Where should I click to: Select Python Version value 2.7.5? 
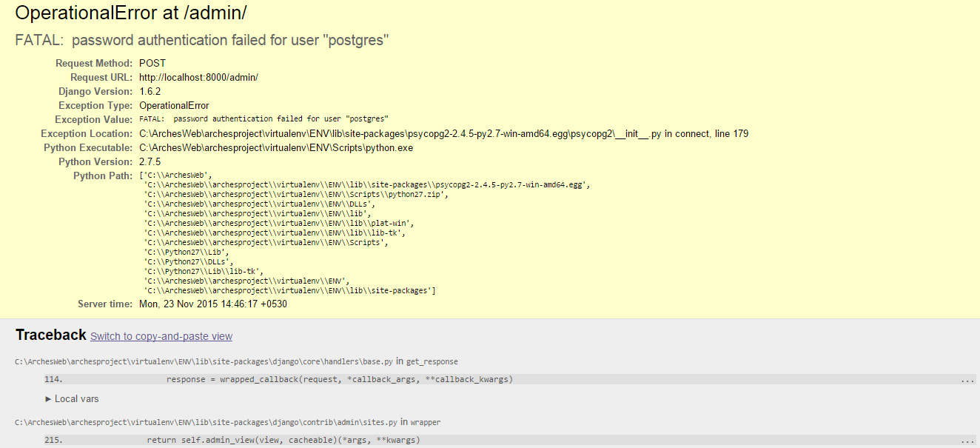coord(150,162)
